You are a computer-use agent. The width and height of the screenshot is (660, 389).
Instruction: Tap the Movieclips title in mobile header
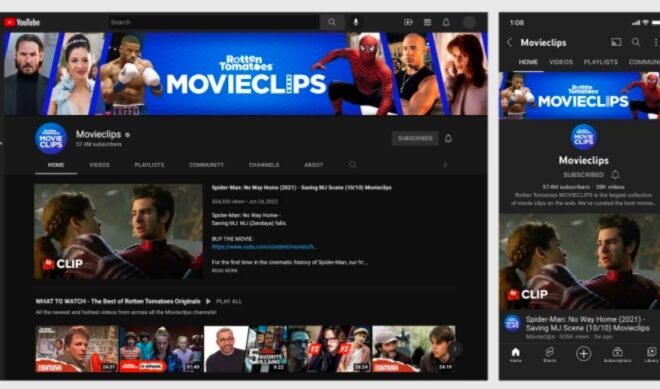(543, 43)
